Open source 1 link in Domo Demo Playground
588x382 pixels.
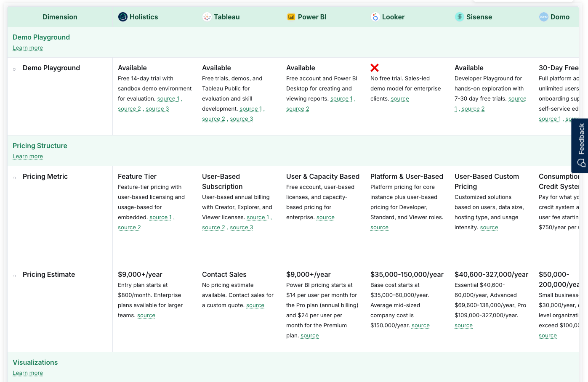(550, 119)
